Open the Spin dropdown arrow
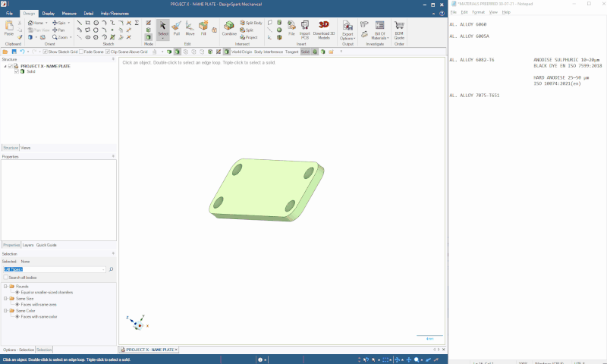 click(x=69, y=23)
